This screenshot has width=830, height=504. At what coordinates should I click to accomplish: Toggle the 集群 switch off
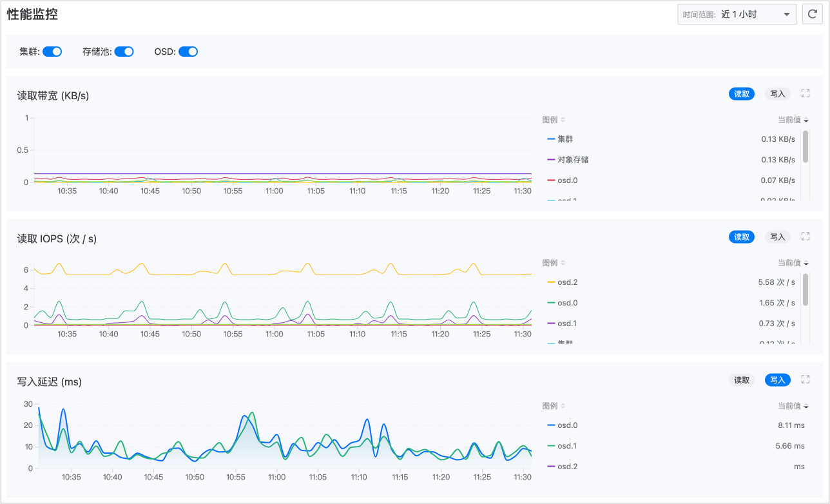click(x=52, y=52)
